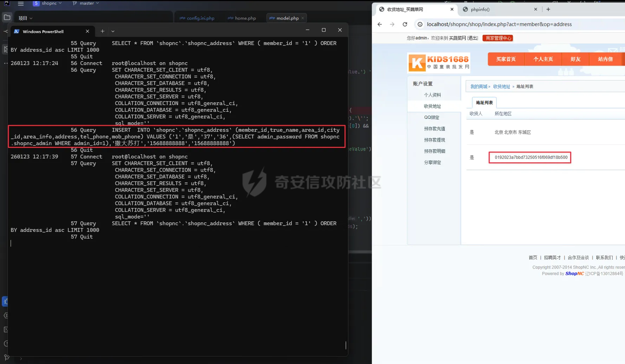Select 个人资料 in account settings menu

click(x=432, y=95)
